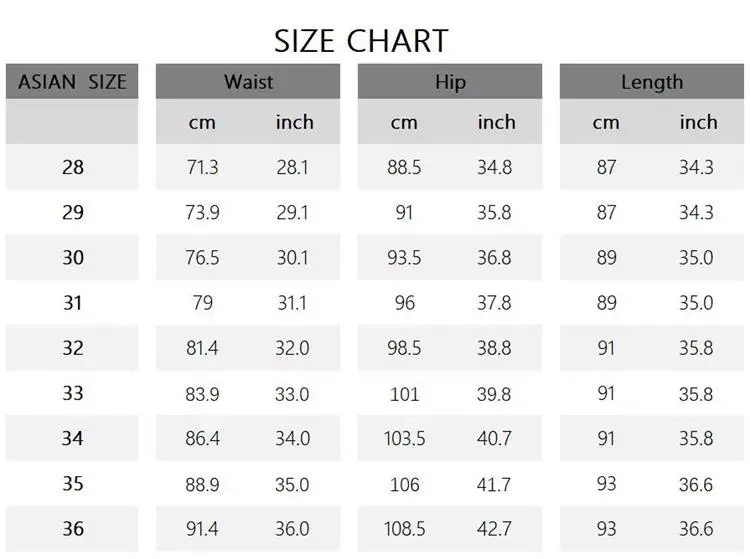The height and width of the screenshot is (559, 750).
Task: Select size 28 row label
Action: 73,167
